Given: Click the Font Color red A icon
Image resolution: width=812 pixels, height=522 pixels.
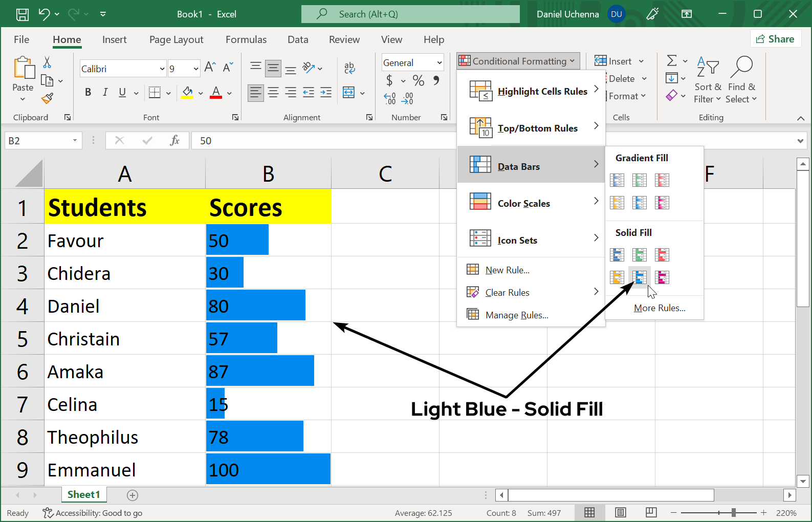Looking at the screenshot, I should coord(216,93).
